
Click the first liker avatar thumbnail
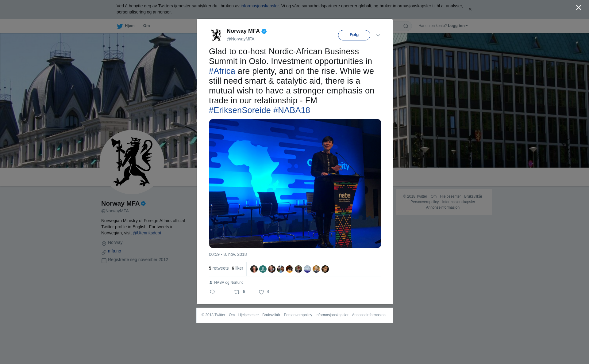click(254, 269)
